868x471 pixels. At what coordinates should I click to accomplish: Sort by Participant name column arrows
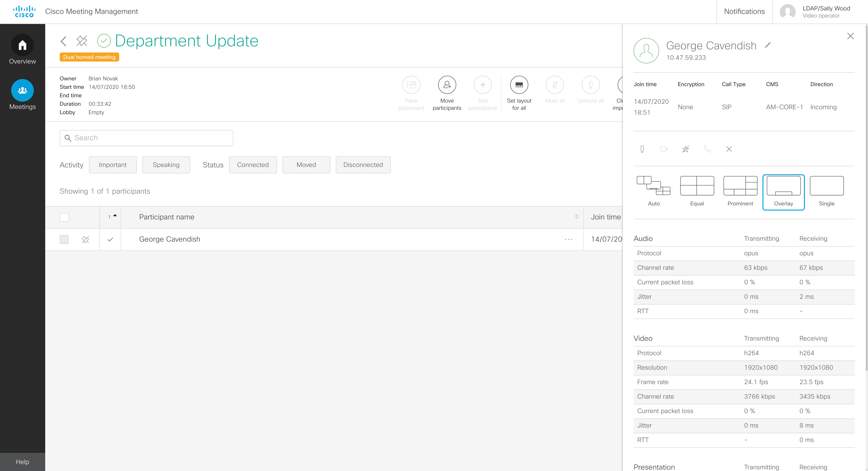pyautogui.click(x=576, y=217)
